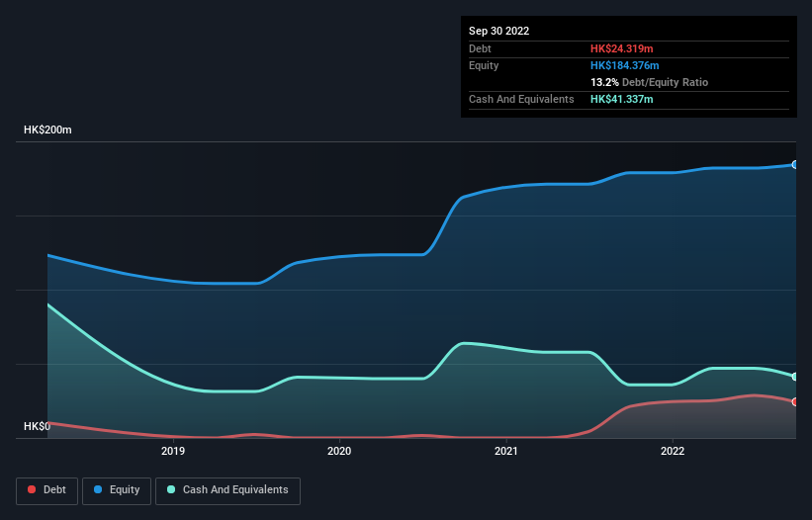Click the 2020 x-axis label
The image size is (812, 520).
tap(339, 451)
